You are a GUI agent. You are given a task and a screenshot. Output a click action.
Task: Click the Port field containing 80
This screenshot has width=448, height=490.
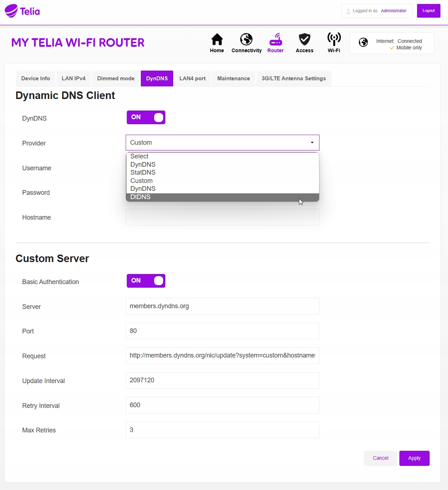pos(223,331)
